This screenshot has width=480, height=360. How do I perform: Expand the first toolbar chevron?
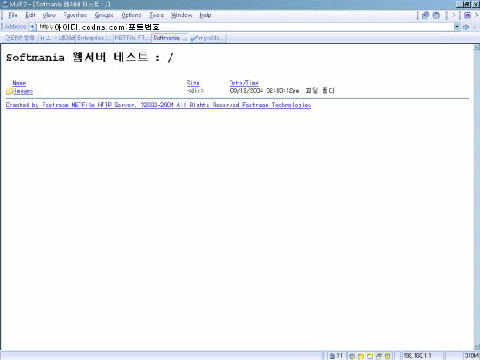453,15
